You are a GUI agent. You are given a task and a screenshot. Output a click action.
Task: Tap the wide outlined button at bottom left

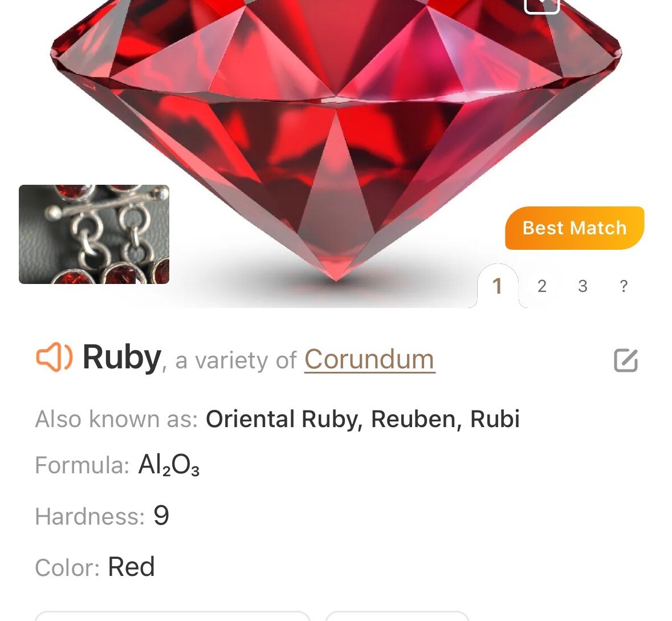coord(172,616)
